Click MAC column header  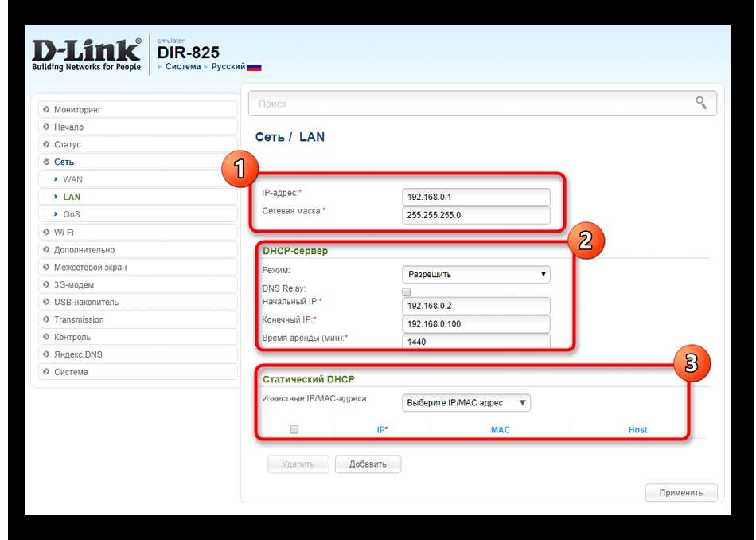[x=500, y=429]
